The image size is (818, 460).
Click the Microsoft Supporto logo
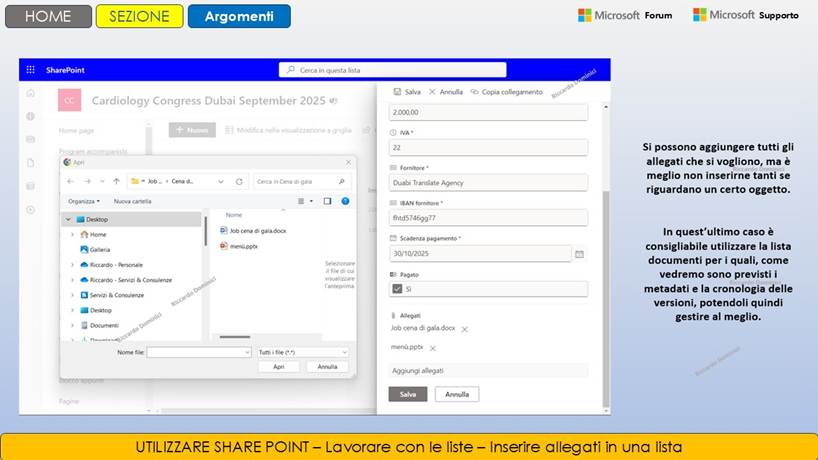point(745,15)
